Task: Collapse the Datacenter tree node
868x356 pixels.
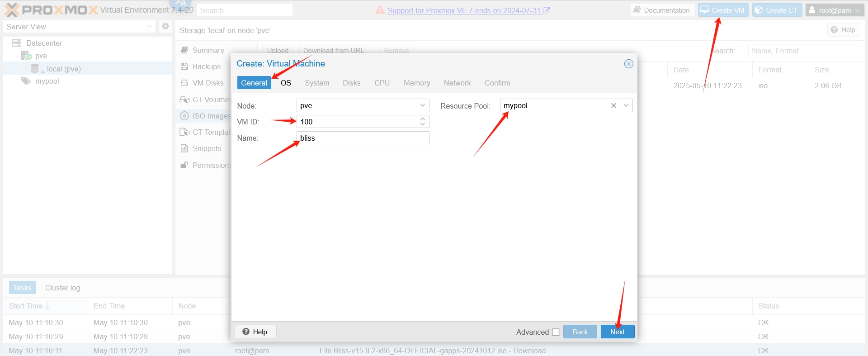Action: click(x=9, y=43)
